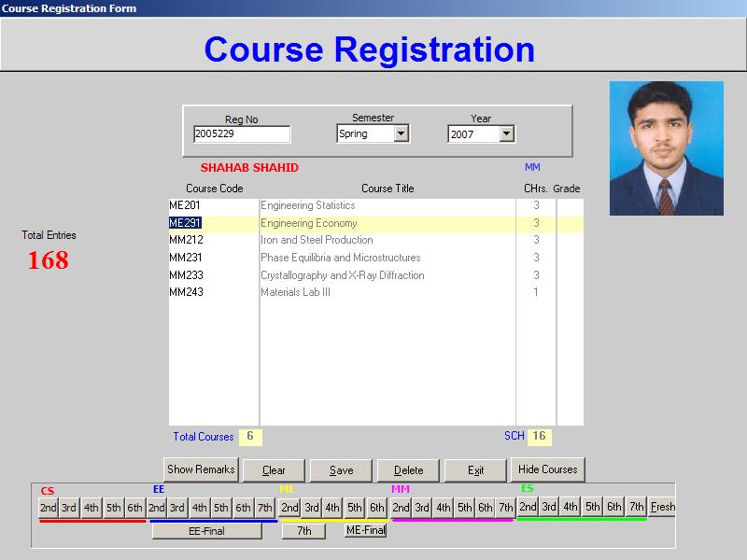The height and width of the screenshot is (560, 747).
Task: Select EE 3rd semester button
Action: (x=177, y=508)
